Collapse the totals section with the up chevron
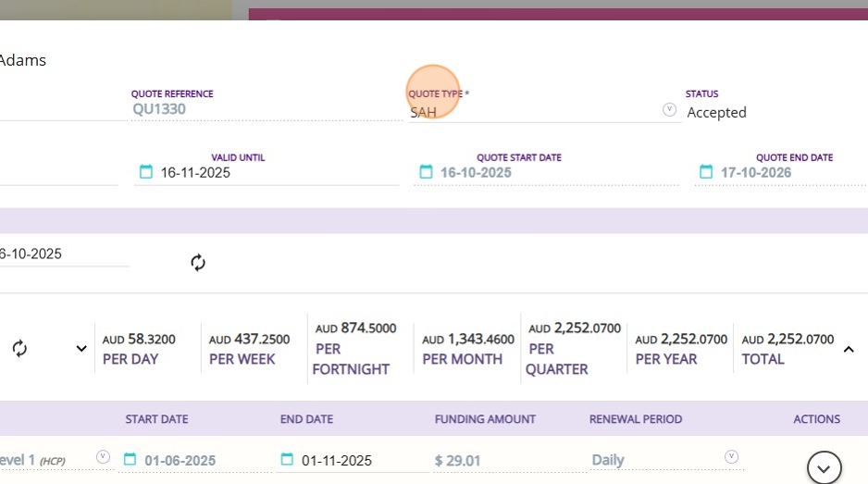This screenshot has width=868, height=484. click(x=848, y=349)
